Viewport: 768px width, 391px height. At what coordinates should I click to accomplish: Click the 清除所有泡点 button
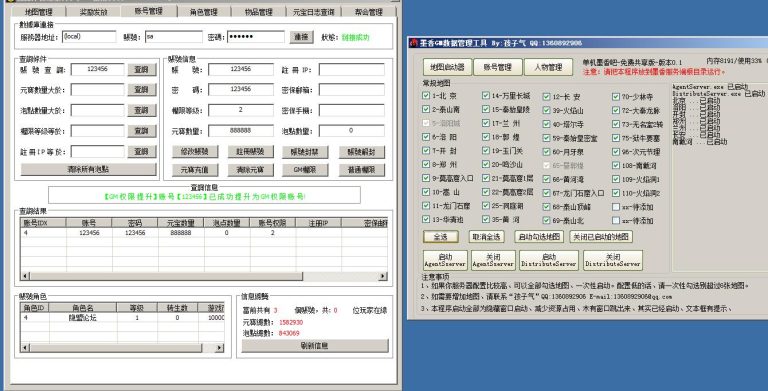(x=88, y=170)
